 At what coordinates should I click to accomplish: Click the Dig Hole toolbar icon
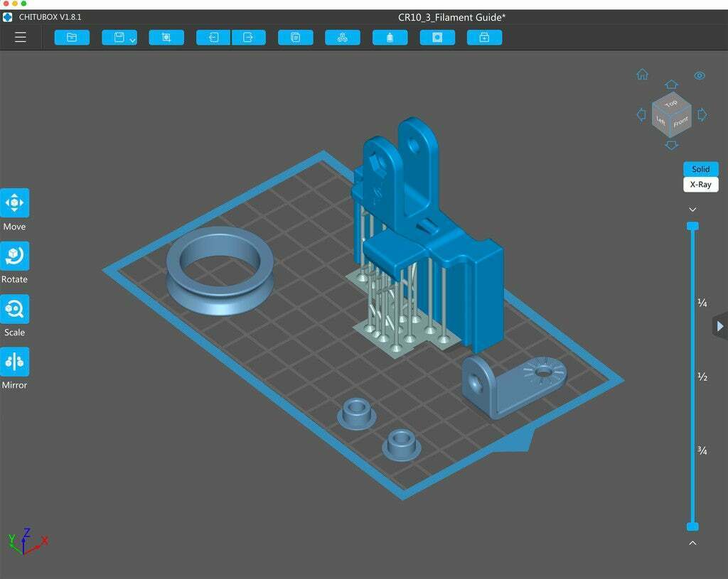click(x=437, y=37)
